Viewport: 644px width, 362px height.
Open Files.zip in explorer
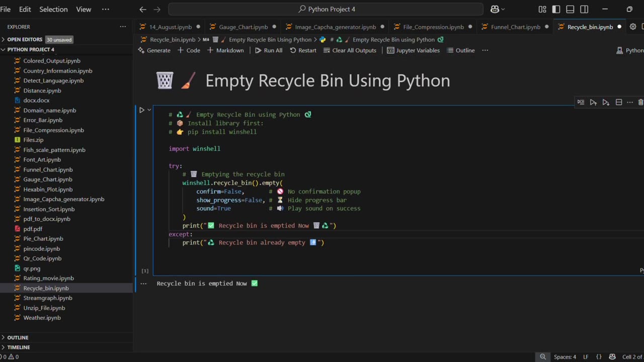(33, 140)
